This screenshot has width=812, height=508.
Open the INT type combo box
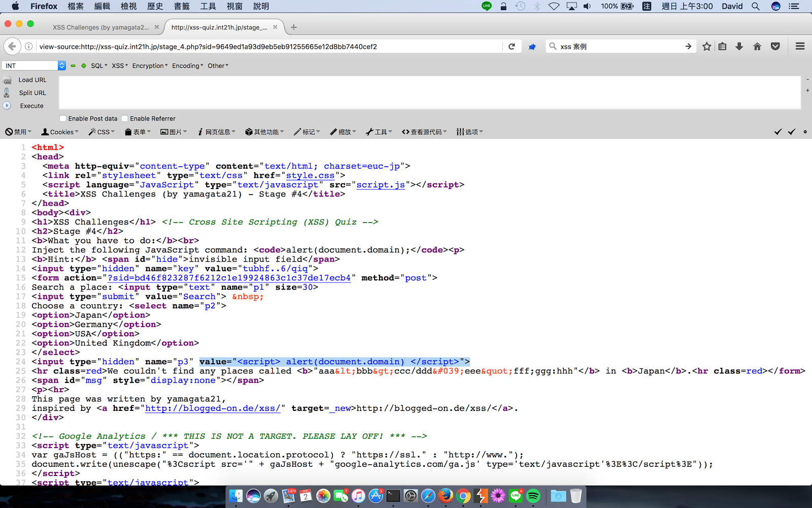pos(34,66)
